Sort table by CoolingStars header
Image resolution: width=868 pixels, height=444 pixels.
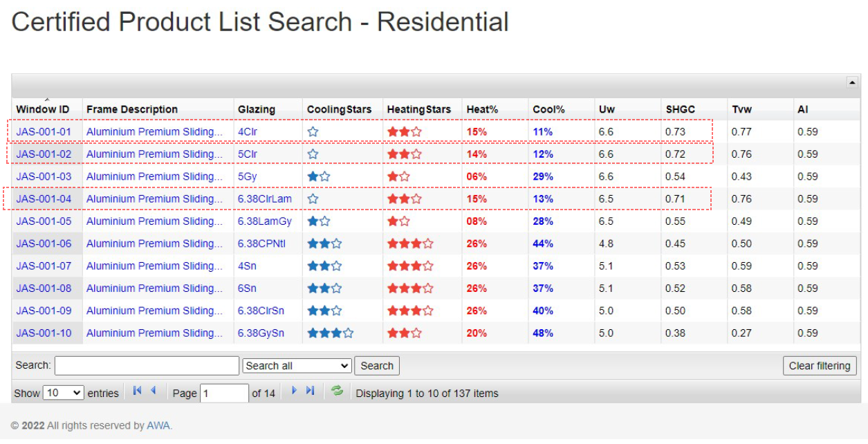(339, 109)
